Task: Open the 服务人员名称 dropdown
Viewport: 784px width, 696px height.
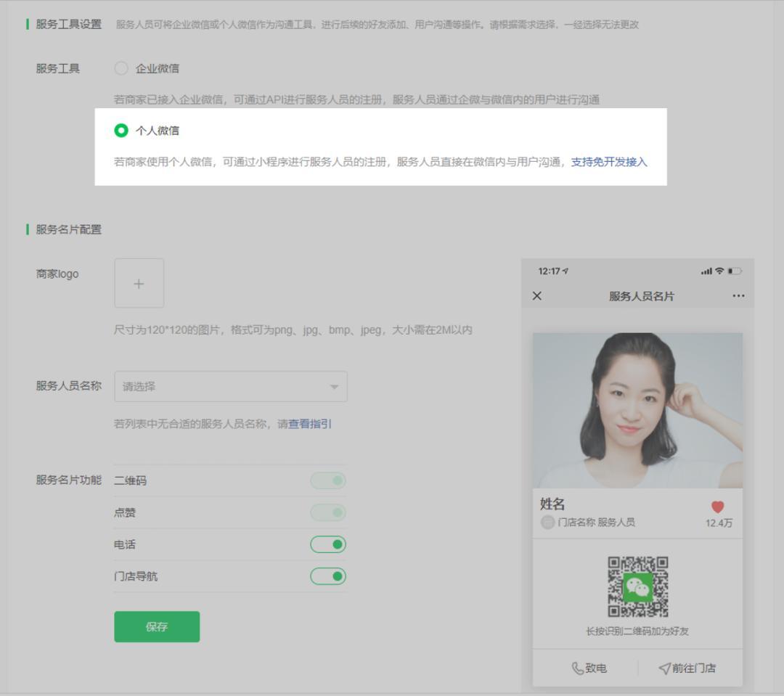Action: 230,387
